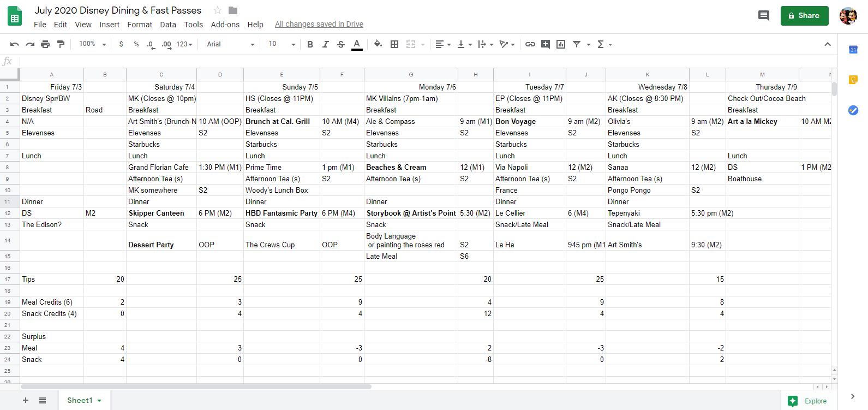868x410 pixels.
Task: Open Functions sigma dropdown
Action: click(604, 44)
